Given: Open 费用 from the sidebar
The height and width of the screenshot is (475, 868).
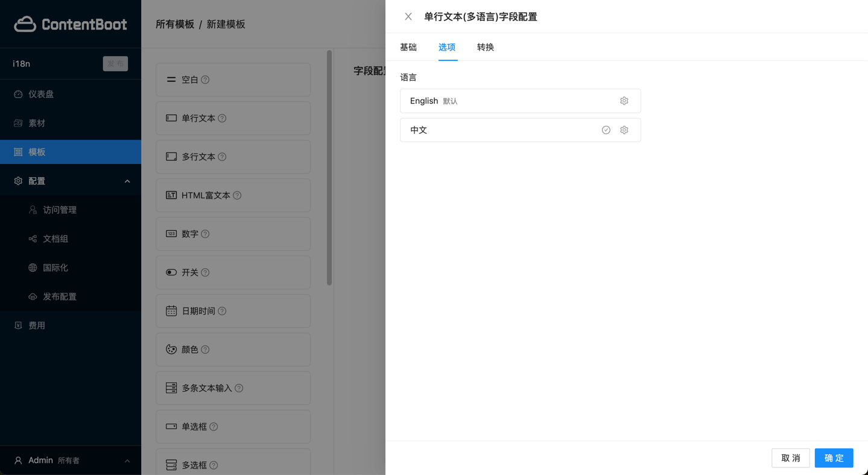Looking at the screenshot, I should pyautogui.click(x=71, y=326).
